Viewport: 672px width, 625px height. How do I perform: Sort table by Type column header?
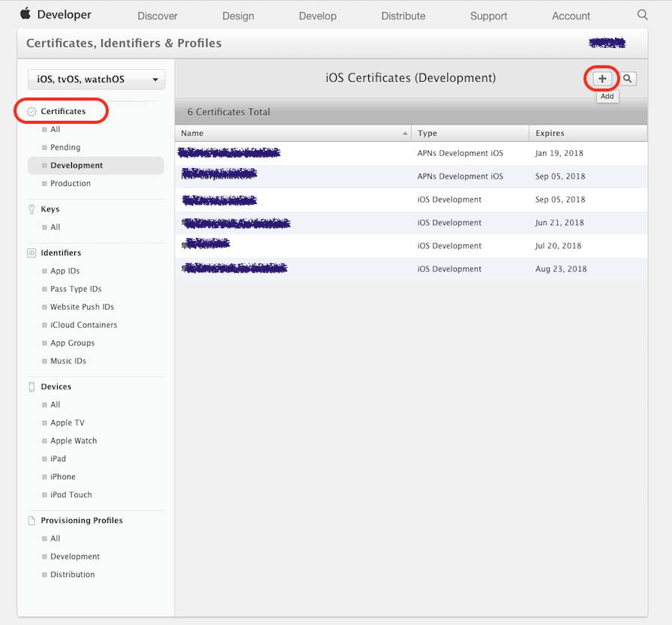point(469,134)
